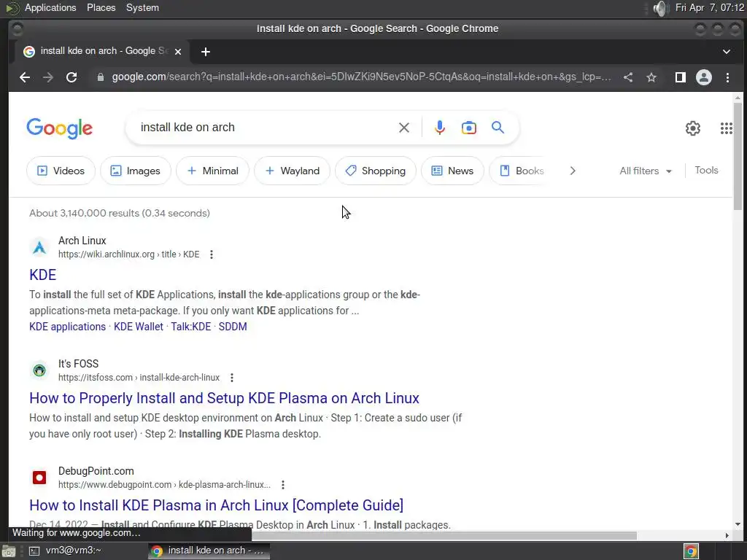
Task: Add the Wayland search refinement
Action: 292,171
